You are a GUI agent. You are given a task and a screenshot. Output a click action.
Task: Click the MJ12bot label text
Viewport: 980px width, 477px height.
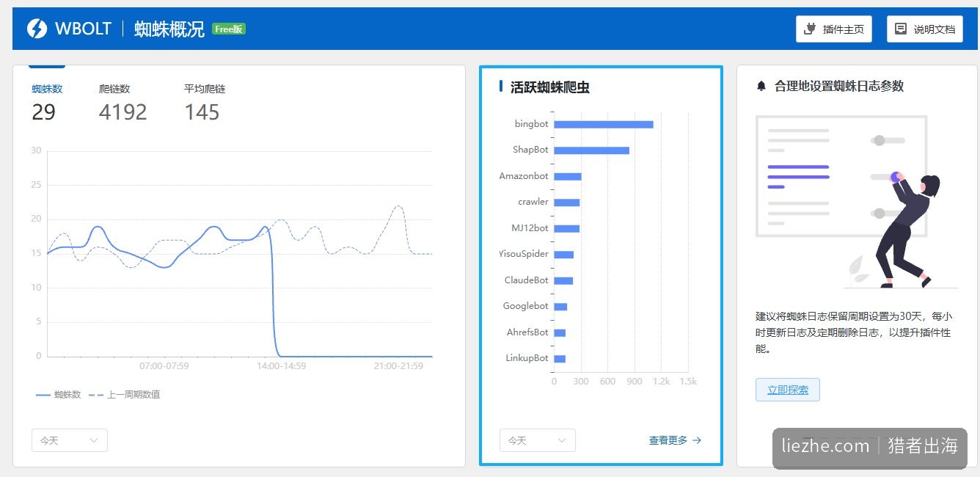click(530, 228)
